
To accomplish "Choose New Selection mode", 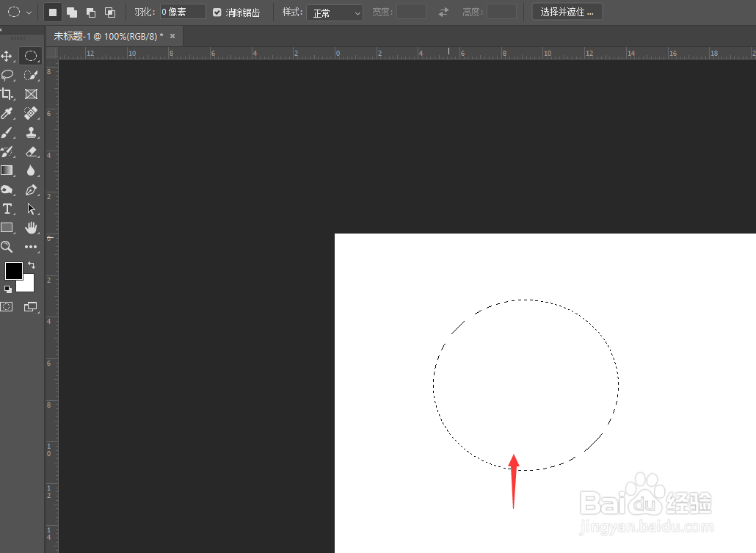I will tap(53, 12).
